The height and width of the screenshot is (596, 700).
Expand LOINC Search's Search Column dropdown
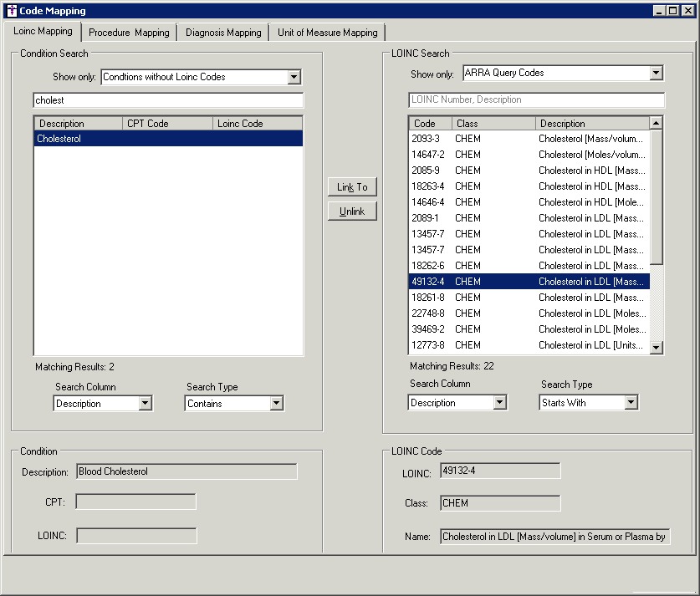pos(499,402)
